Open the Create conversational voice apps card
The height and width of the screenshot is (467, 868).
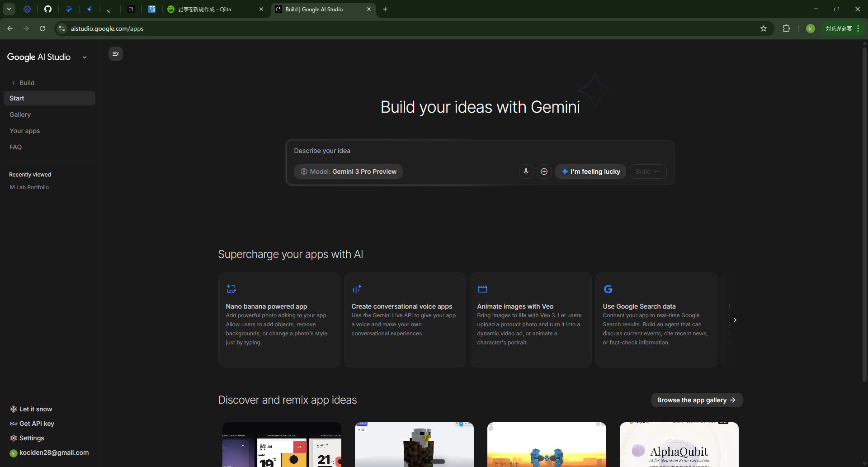coord(405,320)
